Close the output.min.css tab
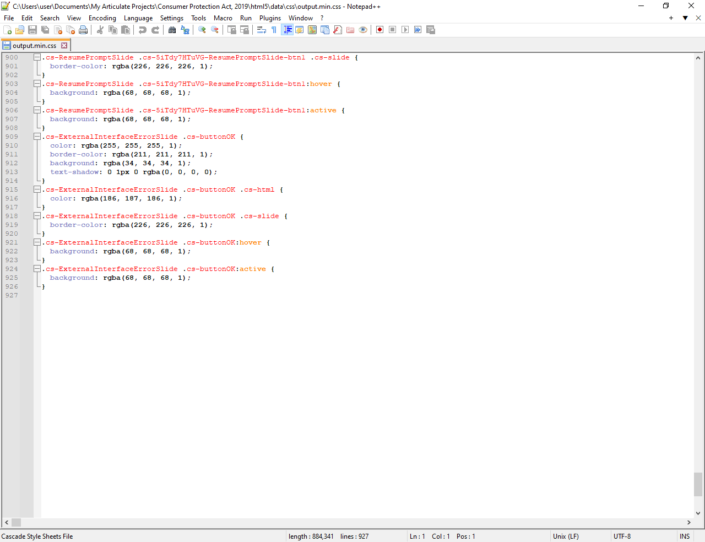705x542 pixels. tap(65, 45)
